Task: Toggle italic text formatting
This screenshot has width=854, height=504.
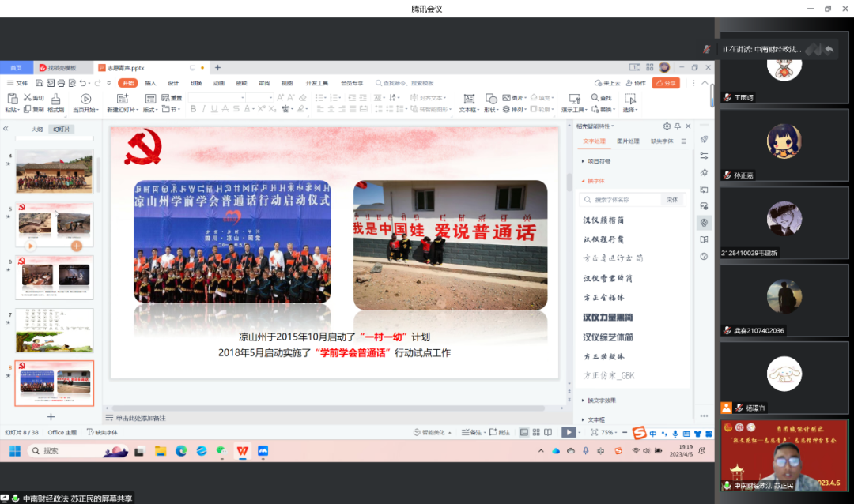Action: click(202, 109)
